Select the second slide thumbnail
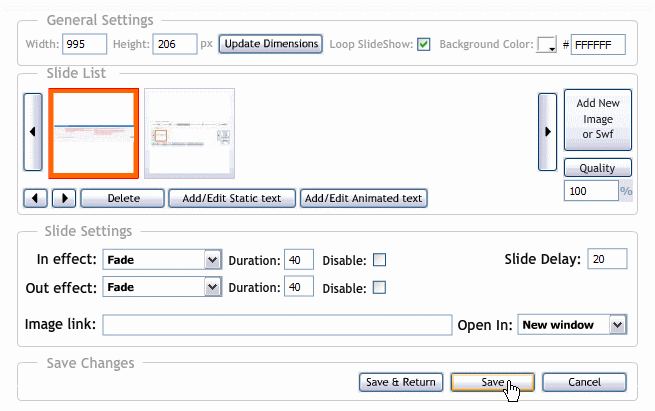 (189, 133)
